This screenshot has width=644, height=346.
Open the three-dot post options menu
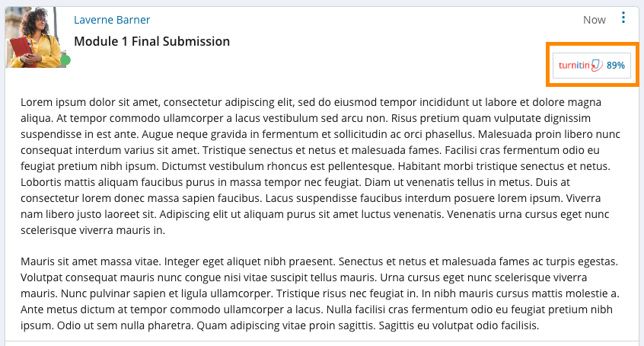click(x=623, y=18)
